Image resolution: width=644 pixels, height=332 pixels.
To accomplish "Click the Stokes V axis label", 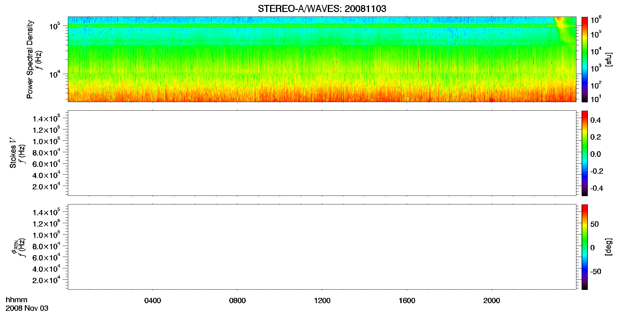I will pos(13,153).
